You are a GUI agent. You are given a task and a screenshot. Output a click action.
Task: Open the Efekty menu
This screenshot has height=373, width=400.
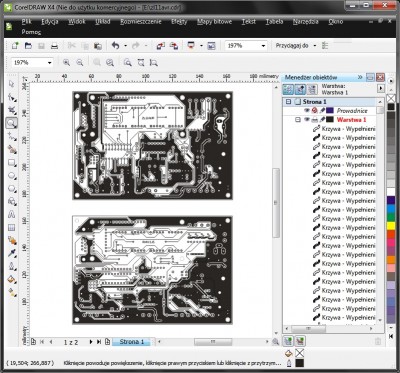click(179, 22)
